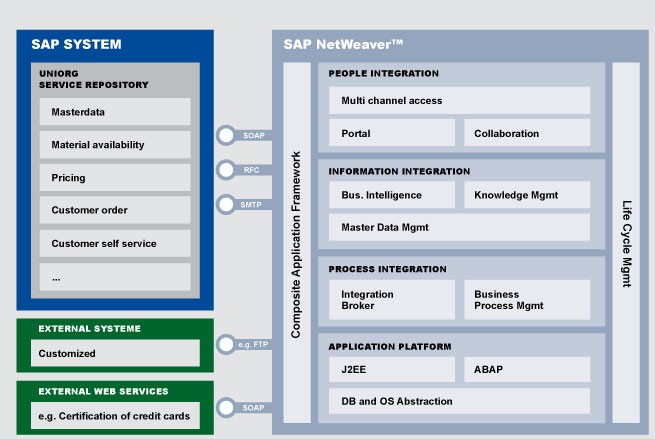
Task: Click the e.g. FTP connector circle
Action: point(226,345)
